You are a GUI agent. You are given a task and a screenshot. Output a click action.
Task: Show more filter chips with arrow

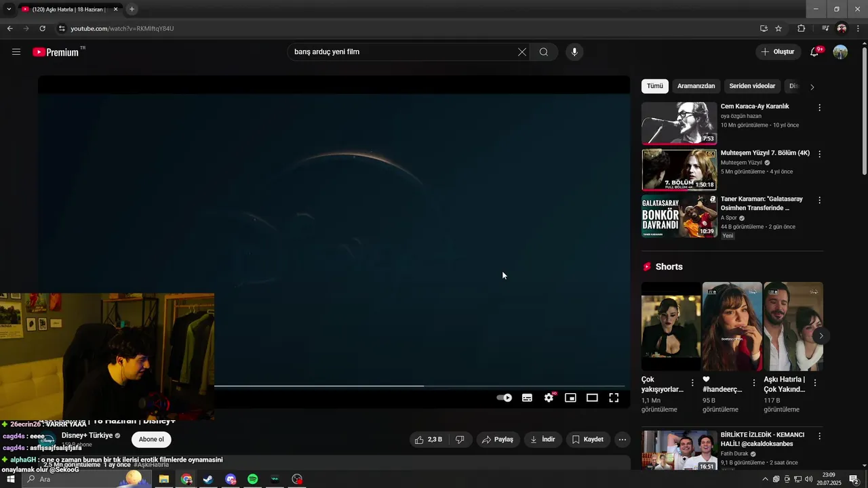[812, 87]
